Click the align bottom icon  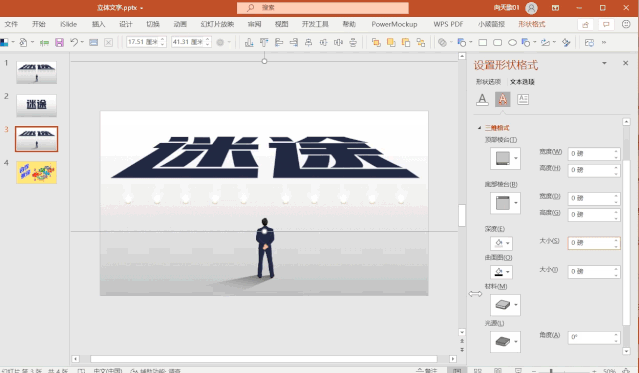click(x=249, y=42)
